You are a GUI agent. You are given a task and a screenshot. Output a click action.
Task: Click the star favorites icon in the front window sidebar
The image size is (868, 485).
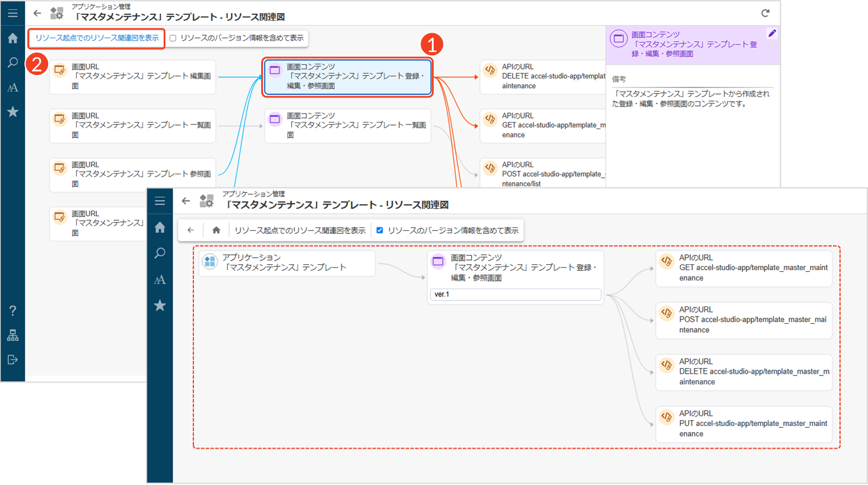[160, 305]
